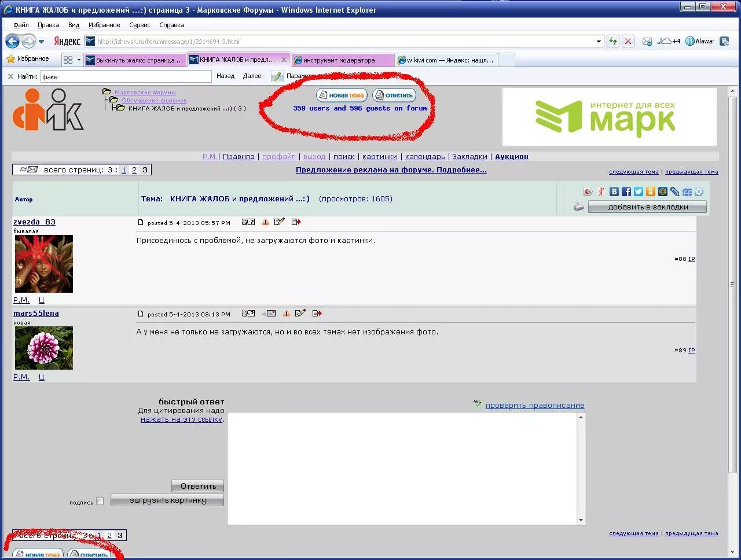Share topic via VK icon
Viewport: 741px width, 560px height.
pos(614,191)
